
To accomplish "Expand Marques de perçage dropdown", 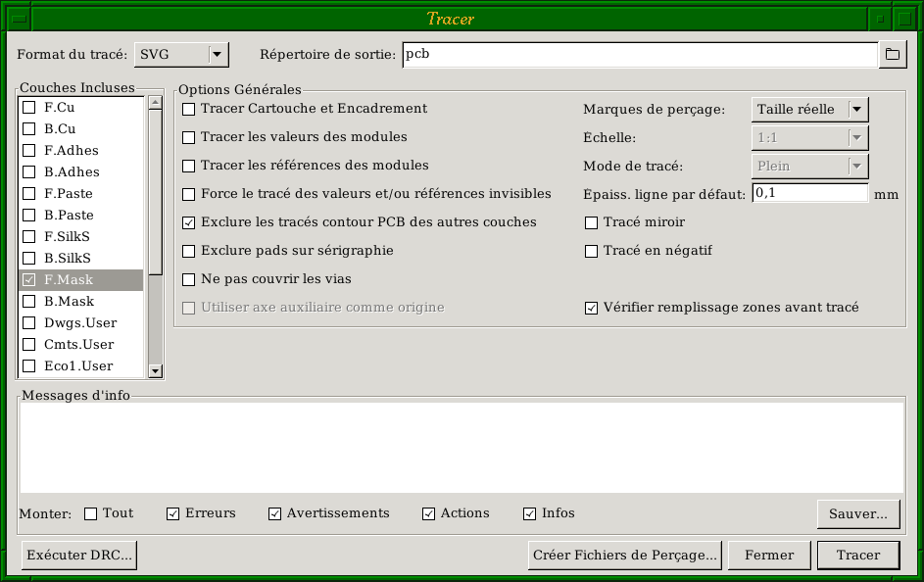I will tap(857, 110).
